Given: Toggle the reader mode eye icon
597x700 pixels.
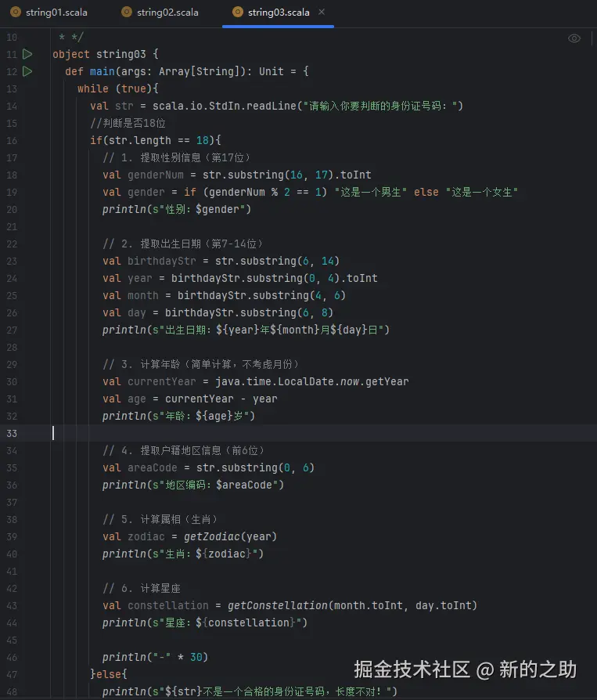Looking at the screenshot, I should click(574, 38).
